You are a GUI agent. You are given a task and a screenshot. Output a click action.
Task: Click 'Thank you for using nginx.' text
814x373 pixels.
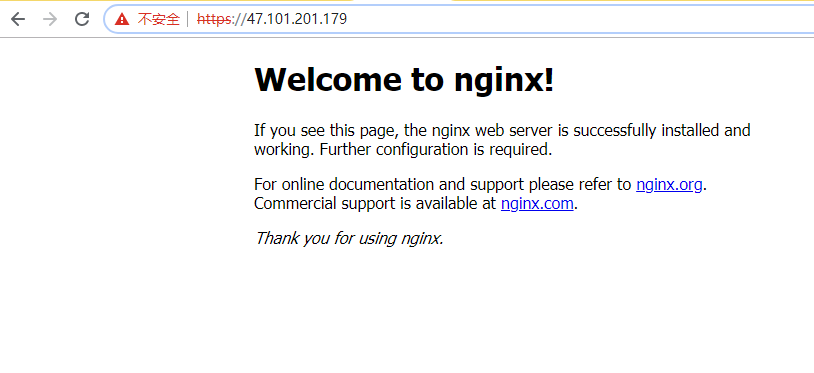click(349, 238)
